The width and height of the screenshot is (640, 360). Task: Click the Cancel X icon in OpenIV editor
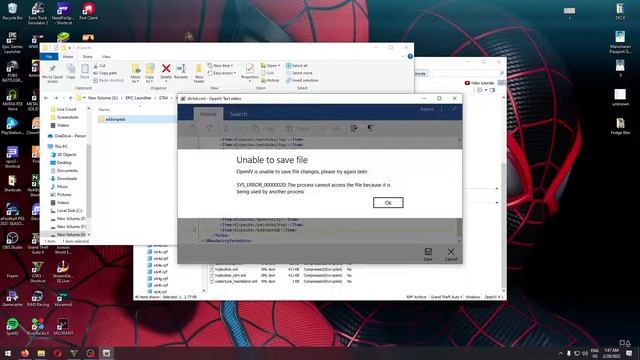click(451, 254)
